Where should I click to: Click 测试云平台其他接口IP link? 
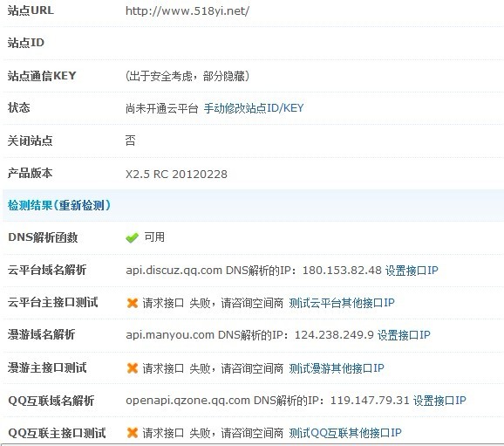point(342,303)
